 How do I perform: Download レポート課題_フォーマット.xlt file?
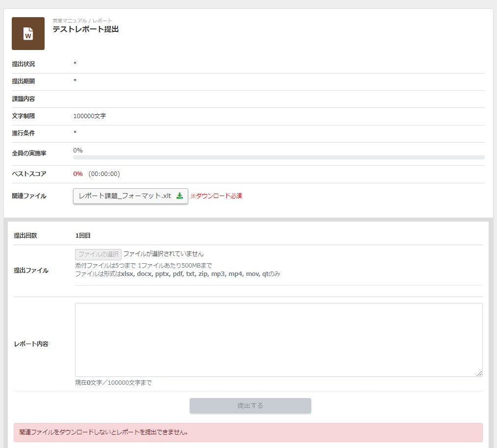pos(130,196)
